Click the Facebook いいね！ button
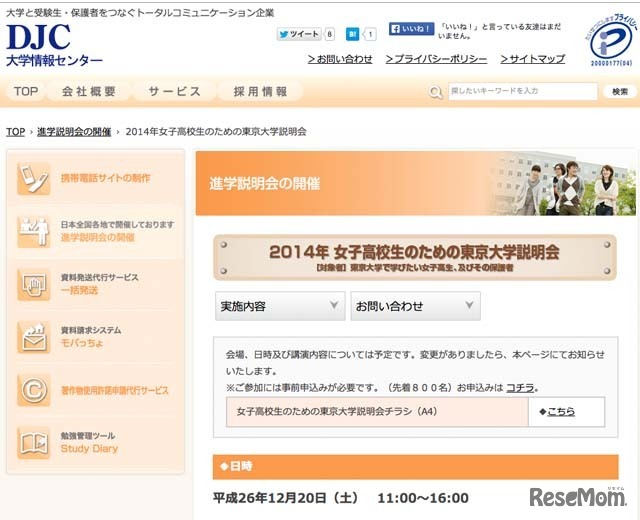 411,29
